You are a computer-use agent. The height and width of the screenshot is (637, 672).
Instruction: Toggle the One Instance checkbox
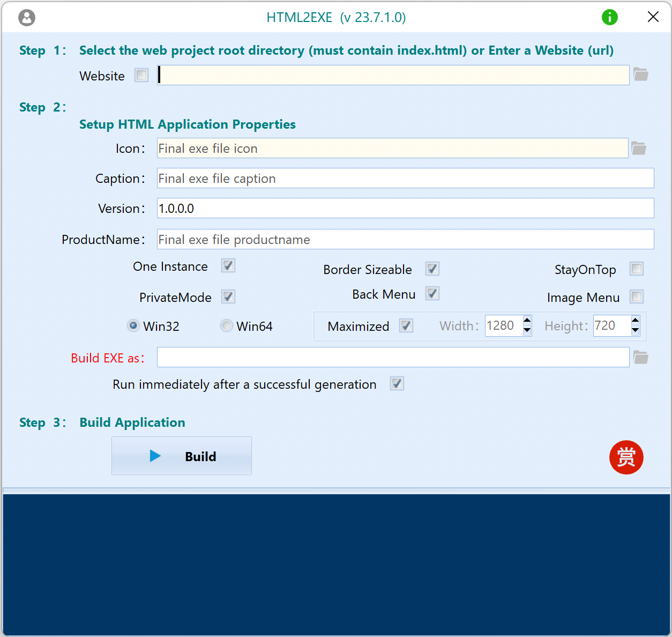tap(228, 265)
